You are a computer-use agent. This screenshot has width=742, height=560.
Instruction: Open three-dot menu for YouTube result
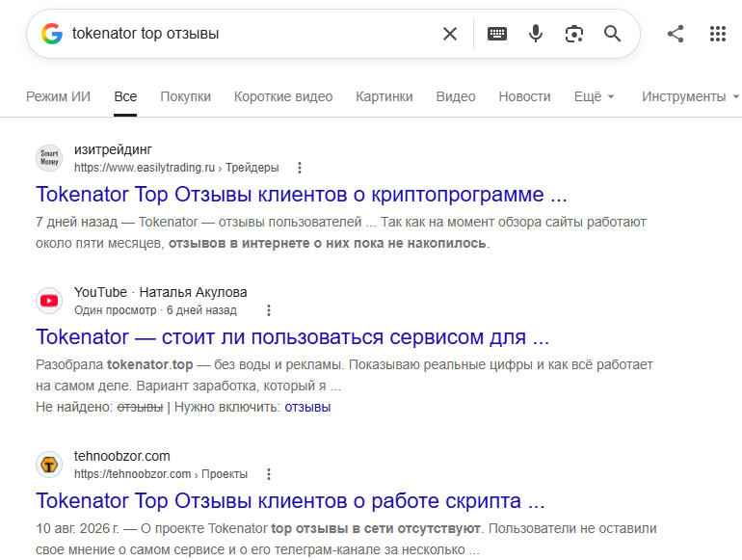(x=269, y=310)
